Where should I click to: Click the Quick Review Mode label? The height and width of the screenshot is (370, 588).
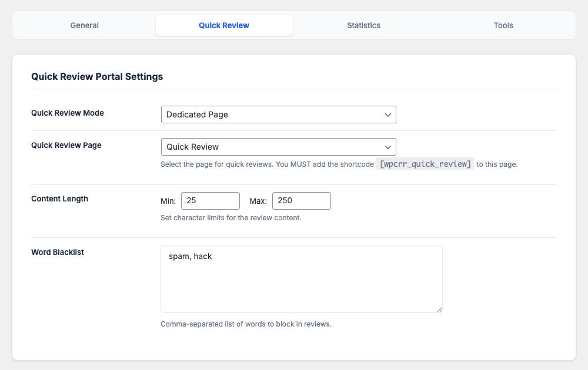click(x=68, y=113)
